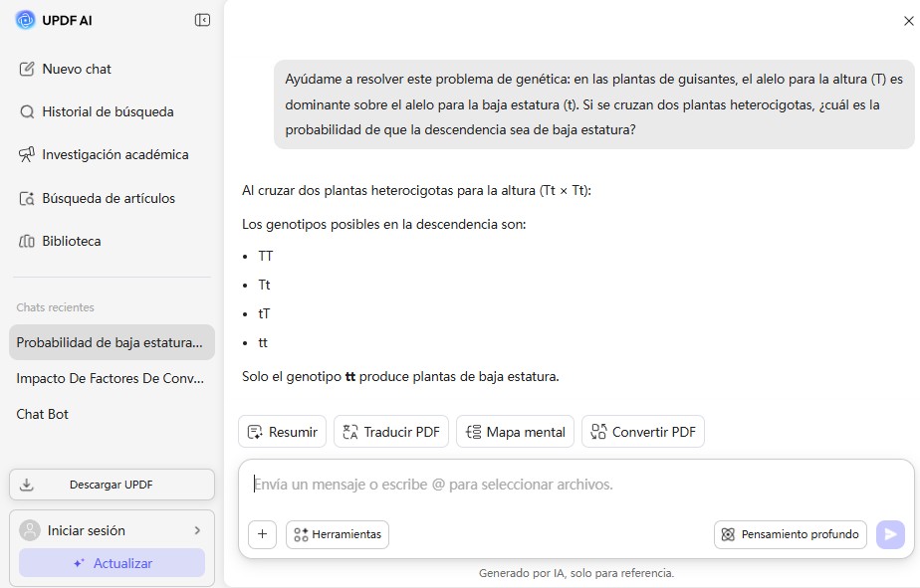920x588 pixels.
Task: Send the message with the arrow icon
Action: (890, 534)
